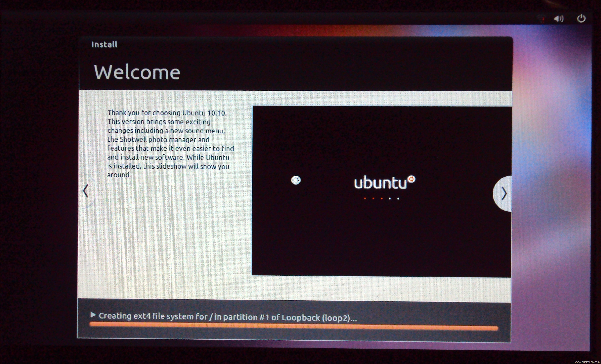This screenshot has height=364, width=601.
Task: Click the 'Thank you for choosing Ubuntu 10.10' paragraph
Action: pos(170,144)
